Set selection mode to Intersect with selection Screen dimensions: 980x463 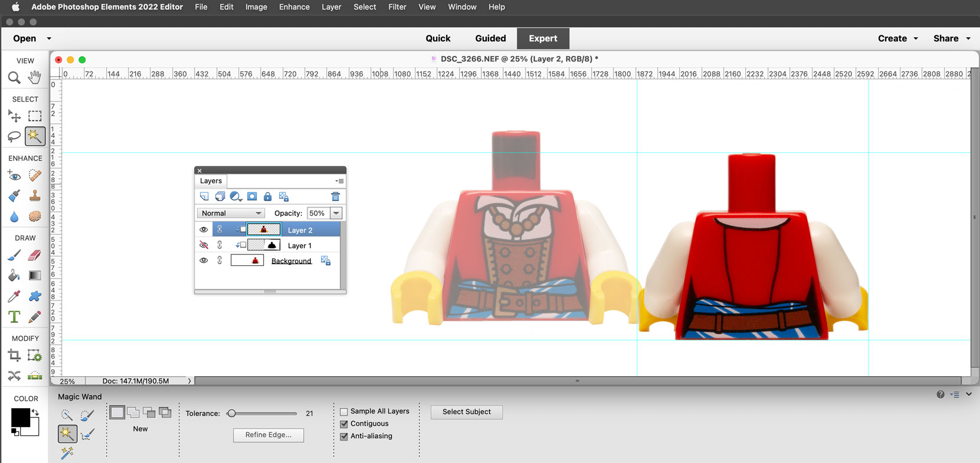point(165,412)
